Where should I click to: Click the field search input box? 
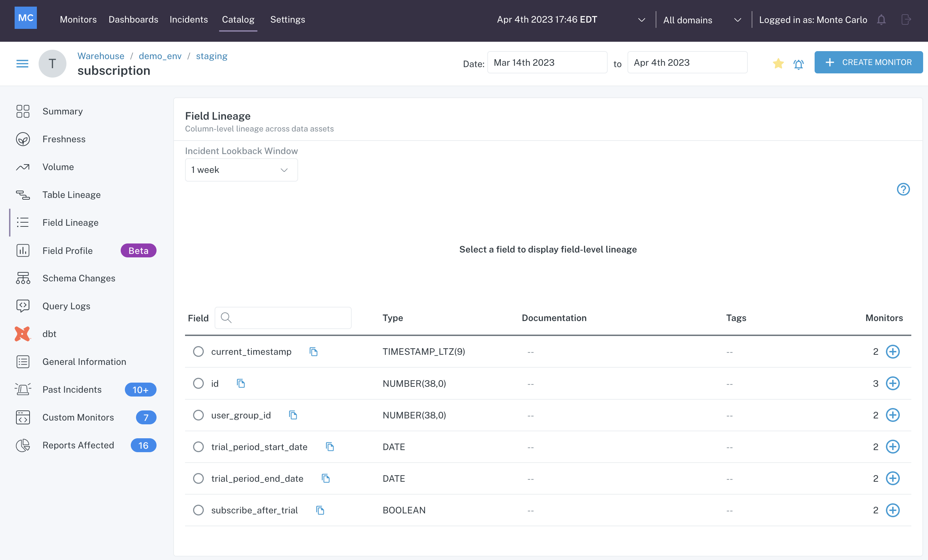(x=283, y=318)
